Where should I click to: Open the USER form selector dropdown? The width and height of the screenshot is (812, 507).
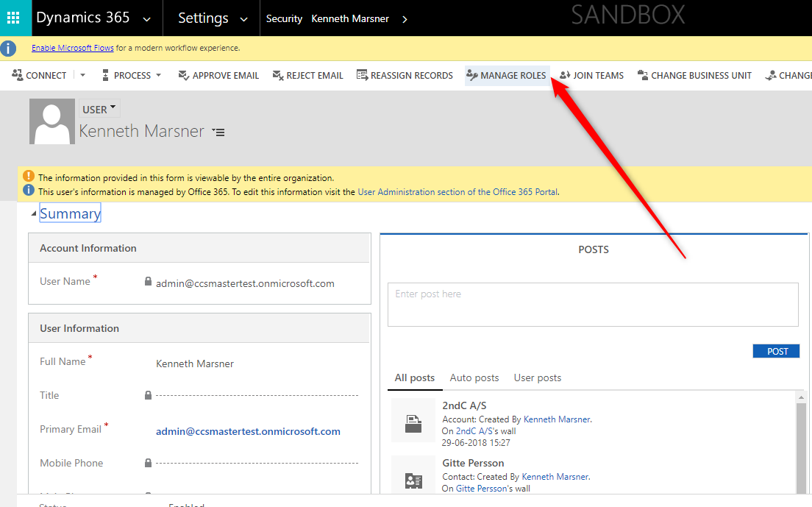(x=99, y=110)
